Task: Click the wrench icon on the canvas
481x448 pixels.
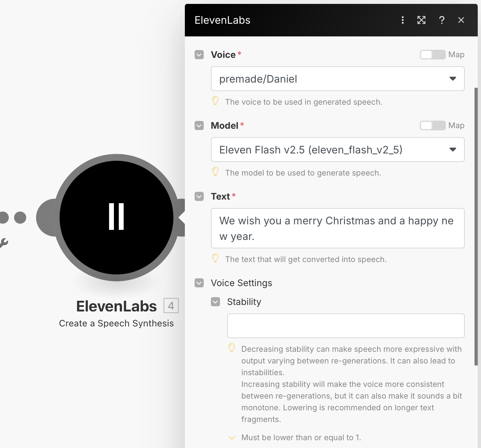Action: [x=3, y=243]
